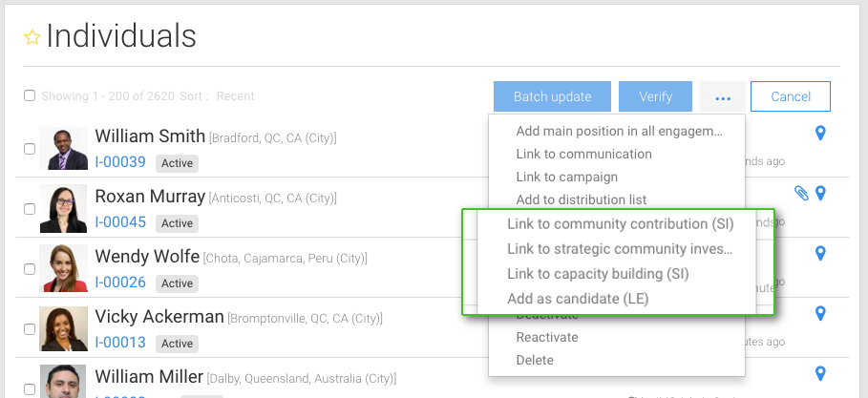Screen dimensions: 868x398
Task: Open the Recent sort dropdown
Action: point(235,96)
